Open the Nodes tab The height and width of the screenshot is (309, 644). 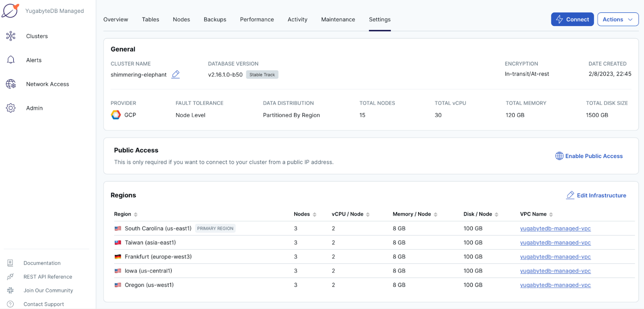[x=181, y=19]
